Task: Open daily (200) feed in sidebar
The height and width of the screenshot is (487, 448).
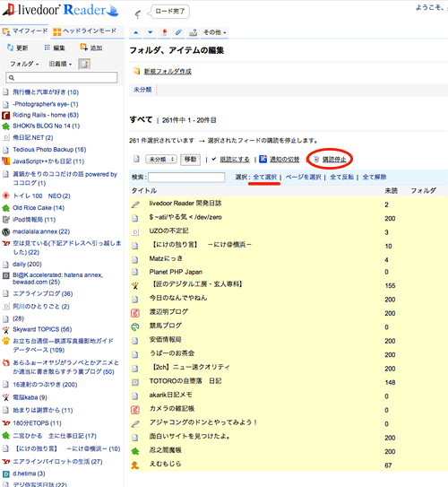Action: [x=27, y=264]
